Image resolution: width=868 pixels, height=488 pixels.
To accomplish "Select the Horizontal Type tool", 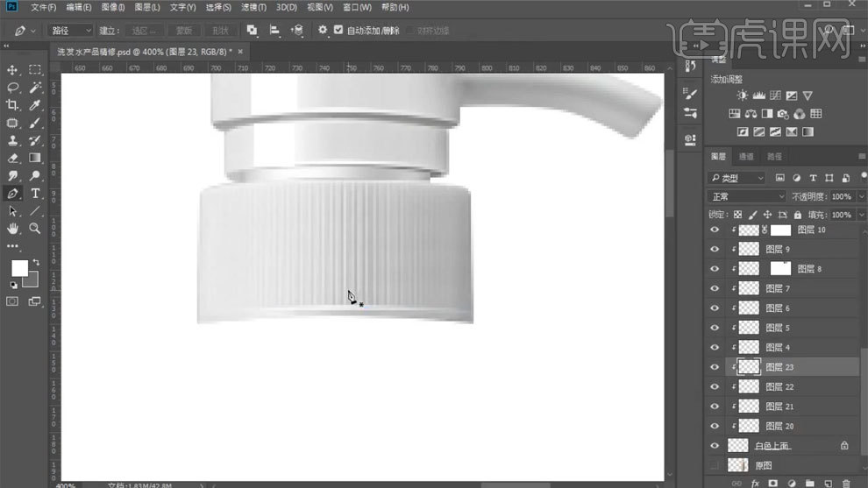I will 35,194.
